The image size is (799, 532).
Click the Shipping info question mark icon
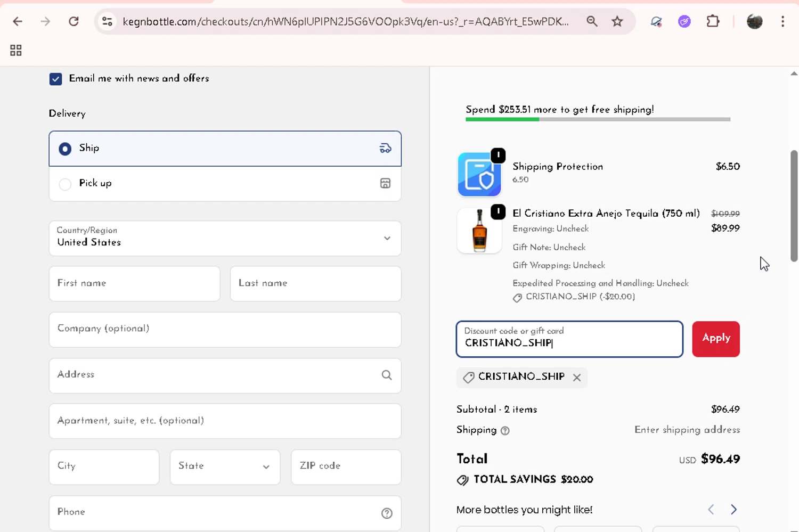click(x=505, y=431)
